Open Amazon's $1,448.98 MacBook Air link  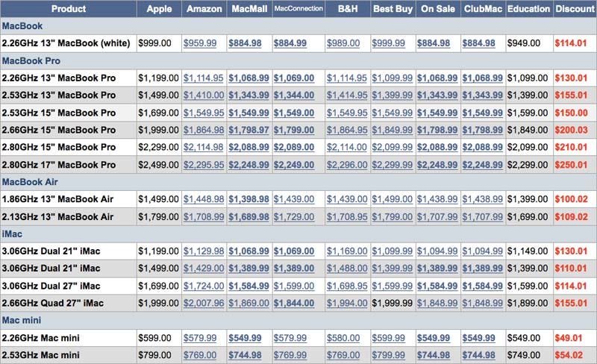[204, 199]
